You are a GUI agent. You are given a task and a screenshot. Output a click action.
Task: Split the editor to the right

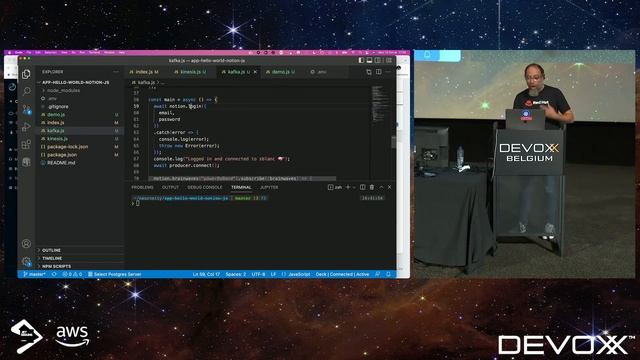pos(379,72)
